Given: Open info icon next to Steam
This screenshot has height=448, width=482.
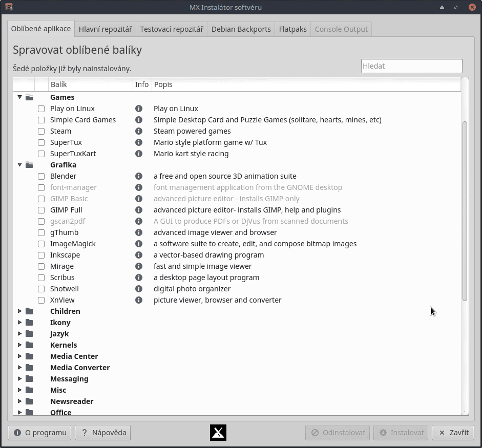Looking at the screenshot, I should [138, 131].
